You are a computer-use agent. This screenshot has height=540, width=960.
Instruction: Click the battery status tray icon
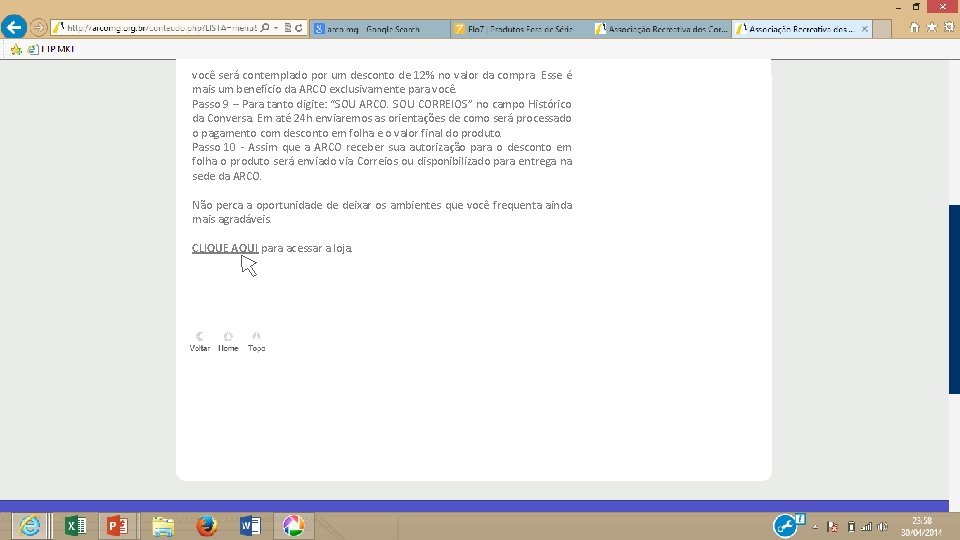851,527
